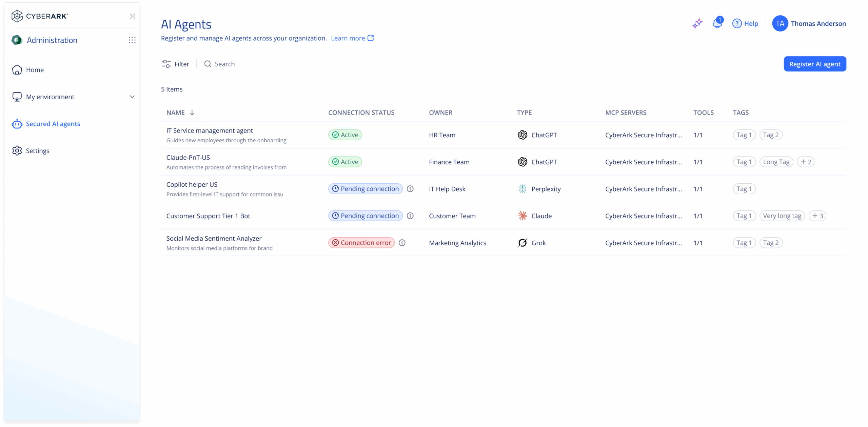This screenshot has height=427, width=868.
Task: Expand the My environment section
Action: pos(132,97)
